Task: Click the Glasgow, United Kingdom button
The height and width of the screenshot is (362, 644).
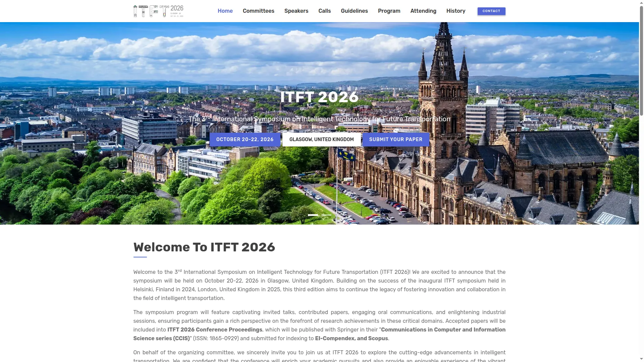Action: (322, 139)
